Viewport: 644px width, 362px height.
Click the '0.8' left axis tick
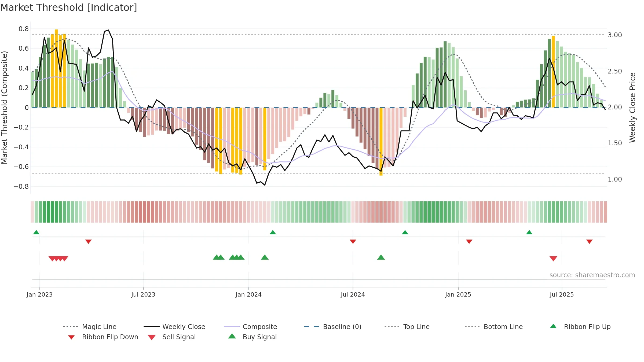tap(24, 29)
